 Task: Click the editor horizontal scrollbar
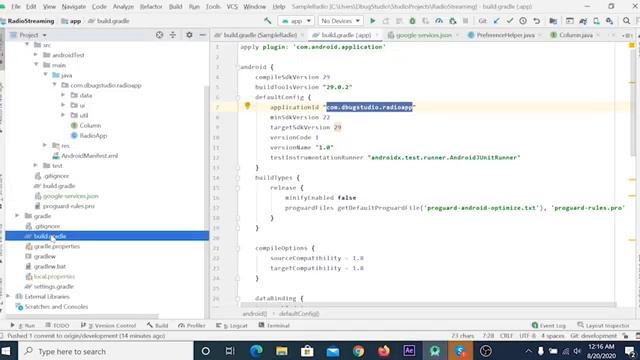[429, 305]
